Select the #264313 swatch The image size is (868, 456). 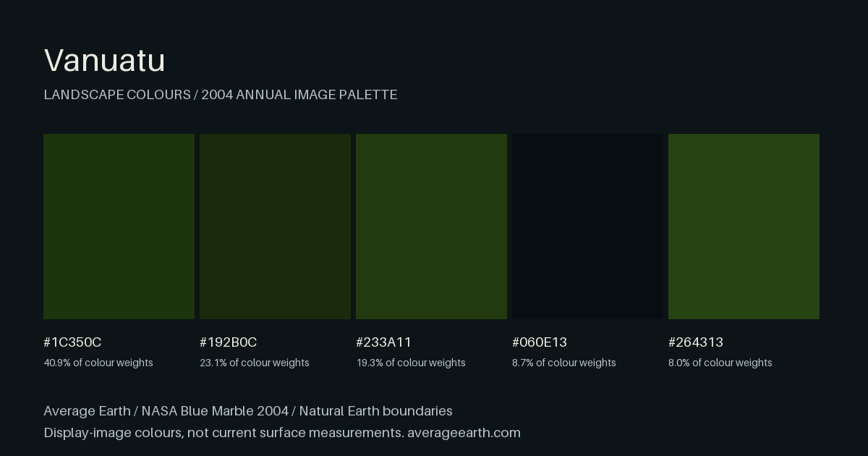click(744, 227)
